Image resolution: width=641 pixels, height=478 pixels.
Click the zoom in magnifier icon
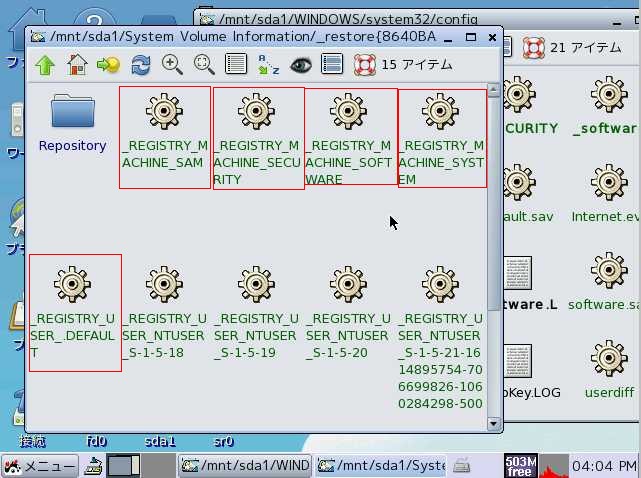click(x=172, y=65)
